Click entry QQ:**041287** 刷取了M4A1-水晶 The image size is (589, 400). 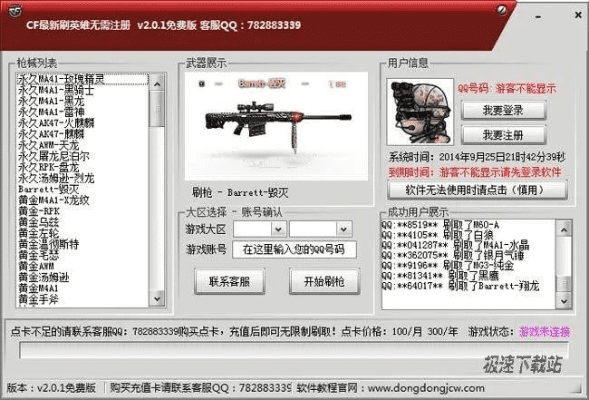455,245
